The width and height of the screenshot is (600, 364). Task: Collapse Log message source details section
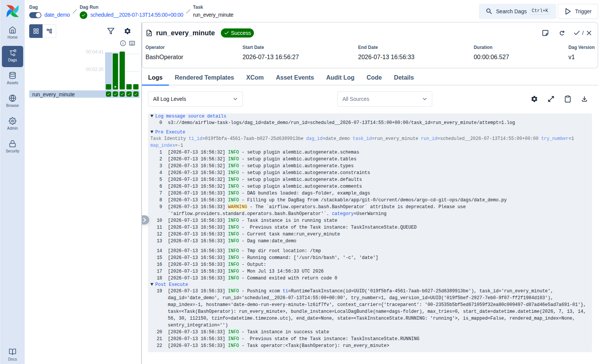pos(188,116)
